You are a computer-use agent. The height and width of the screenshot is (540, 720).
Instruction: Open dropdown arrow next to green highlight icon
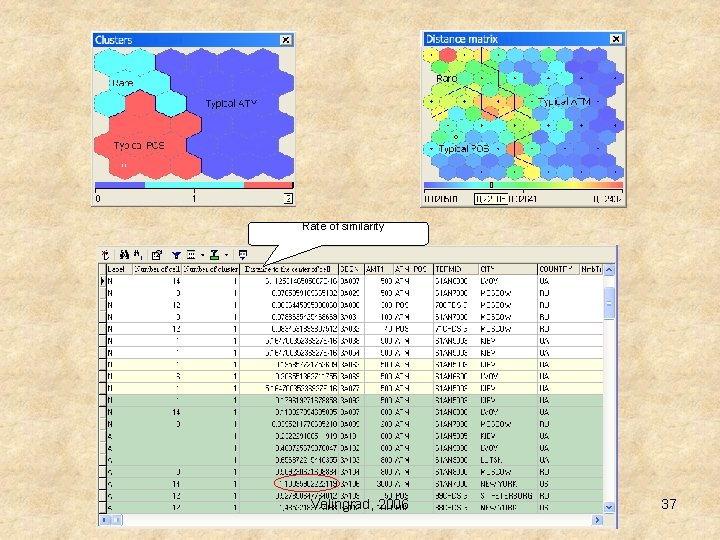pos(226,255)
